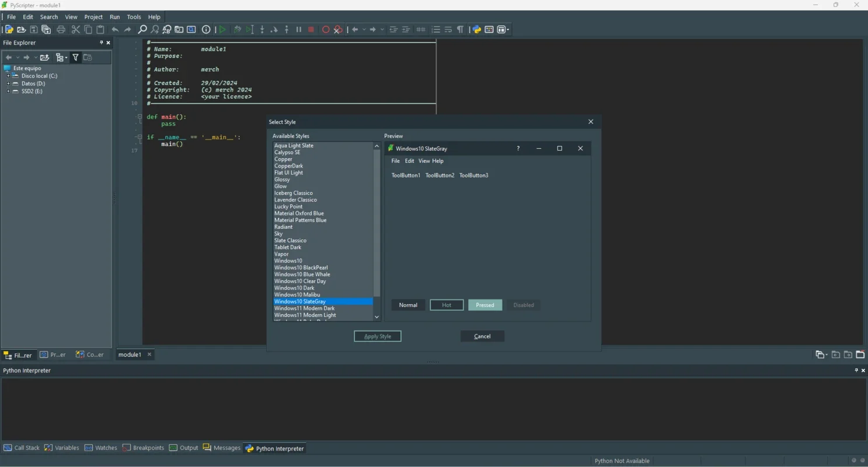The height and width of the screenshot is (467, 868).
Task: Toggle breakpoint with red circle icon
Action: click(x=326, y=30)
